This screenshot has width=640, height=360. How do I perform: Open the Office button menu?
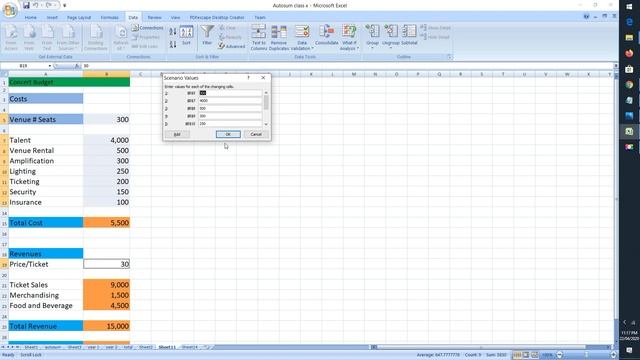(x=9, y=10)
